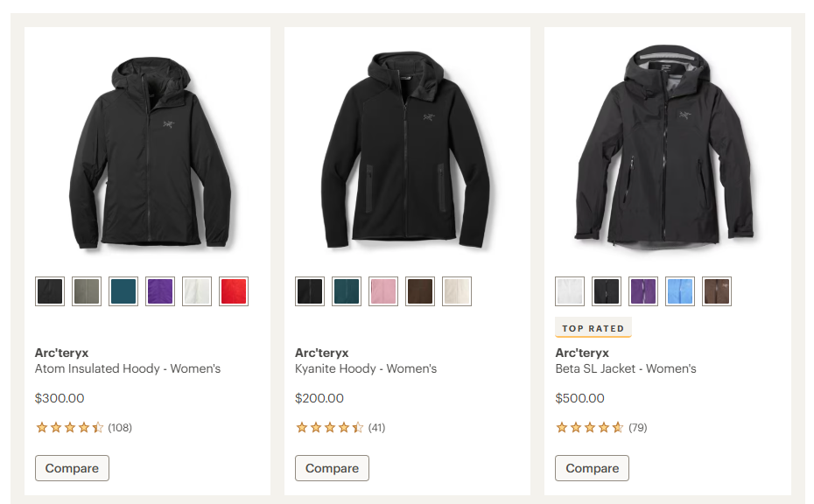
Task: Compare the Beta SL Jacket
Action: coord(592,468)
